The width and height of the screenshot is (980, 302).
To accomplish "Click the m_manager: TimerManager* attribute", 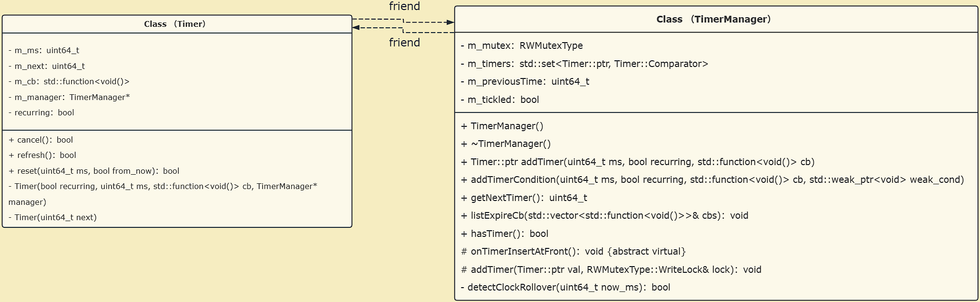I will click(69, 97).
